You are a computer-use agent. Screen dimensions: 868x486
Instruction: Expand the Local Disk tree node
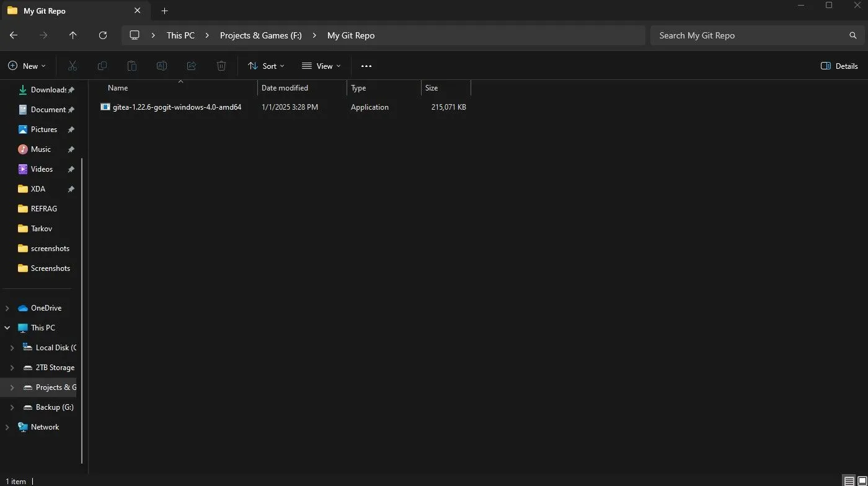point(12,348)
